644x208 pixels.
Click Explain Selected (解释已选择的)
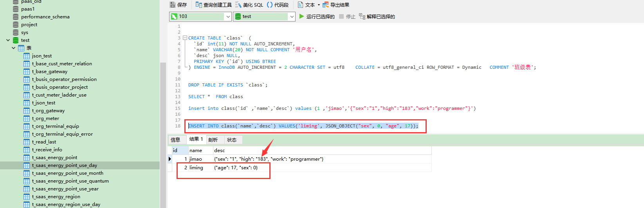[x=377, y=16]
